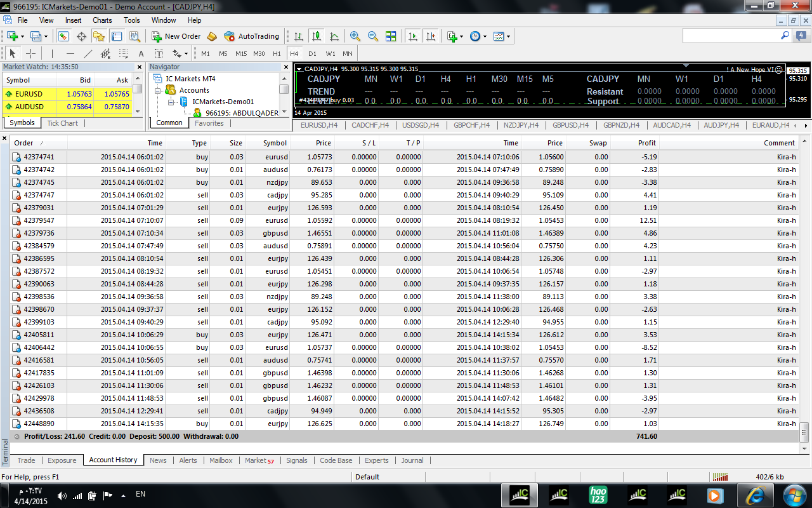
Task: Select the Equidistant Channel tool
Action: pos(106,54)
